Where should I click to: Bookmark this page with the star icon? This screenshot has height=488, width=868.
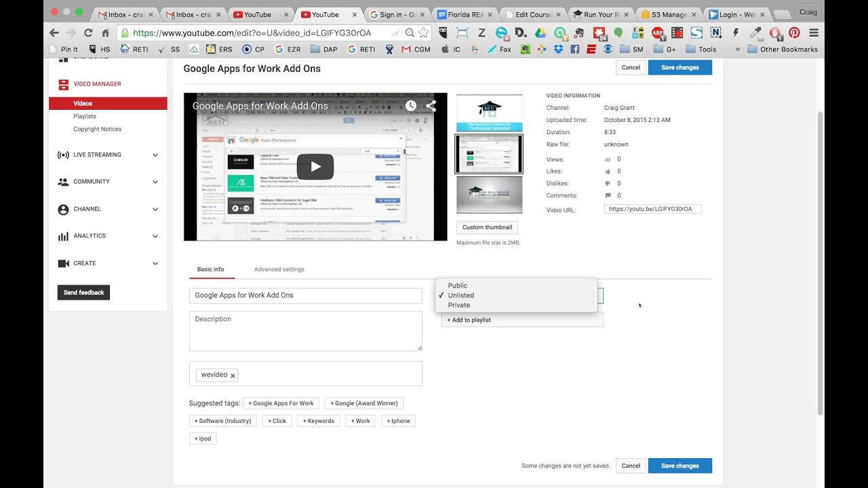(x=424, y=33)
